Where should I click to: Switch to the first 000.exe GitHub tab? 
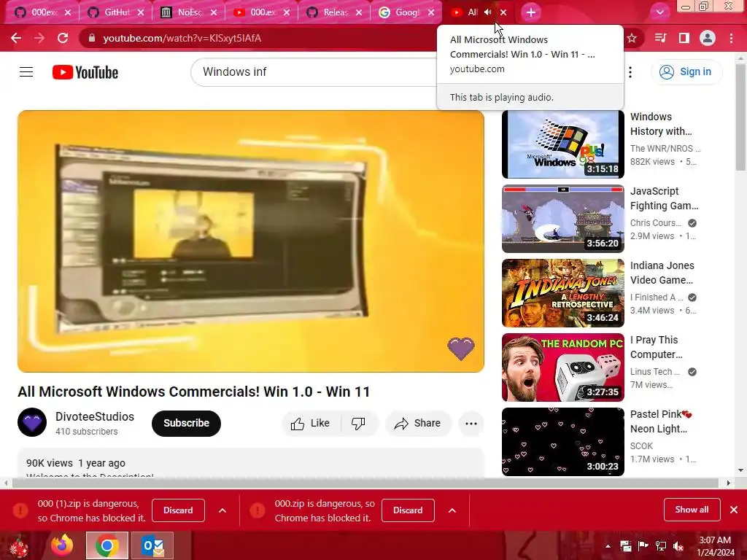pos(42,12)
